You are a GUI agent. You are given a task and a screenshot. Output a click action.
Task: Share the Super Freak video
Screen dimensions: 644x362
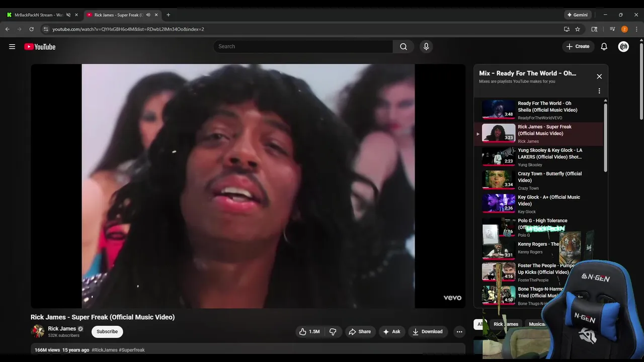click(360, 332)
